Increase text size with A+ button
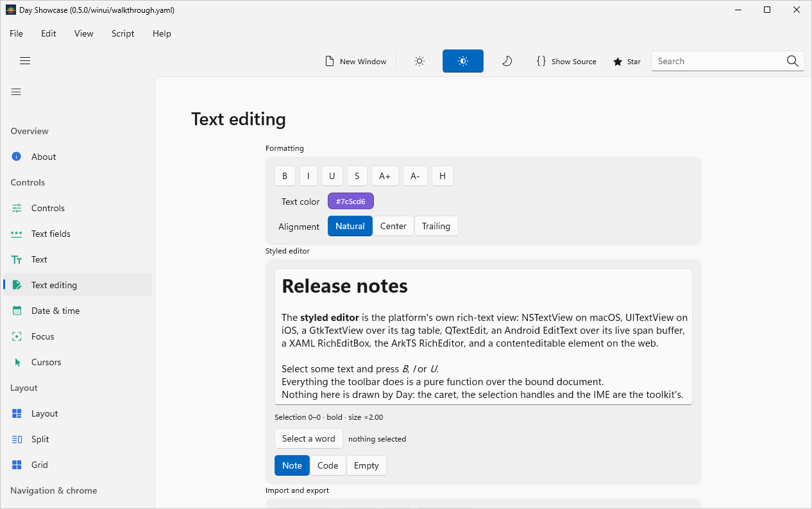 pos(385,176)
